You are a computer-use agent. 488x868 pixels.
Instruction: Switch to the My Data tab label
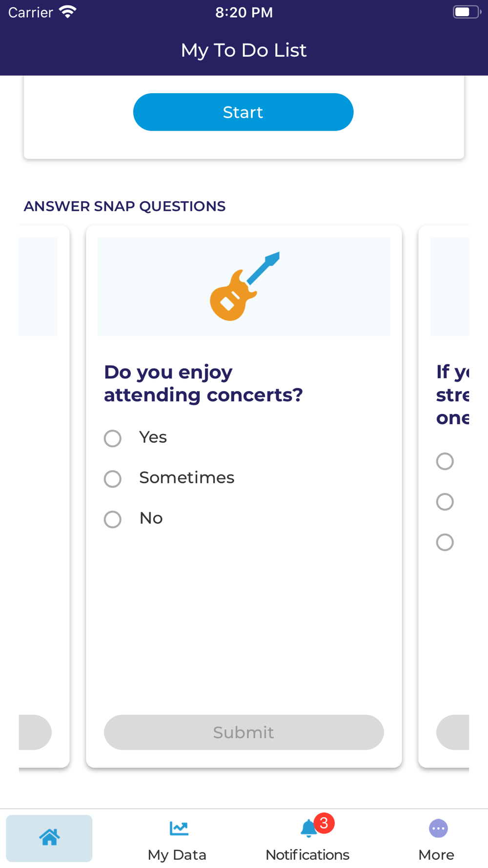click(177, 855)
